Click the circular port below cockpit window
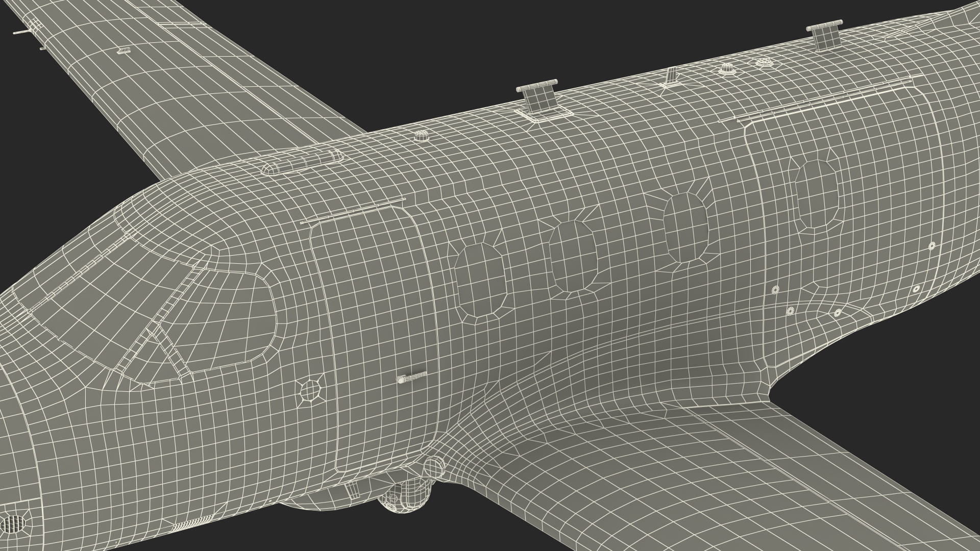The image size is (980, 551). click(x=310, y=391)
